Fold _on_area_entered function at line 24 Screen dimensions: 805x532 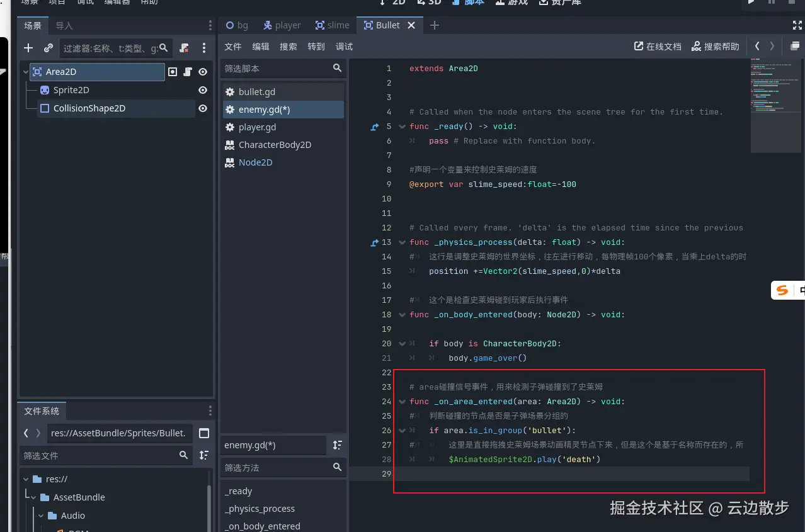(x=402, y=402)
